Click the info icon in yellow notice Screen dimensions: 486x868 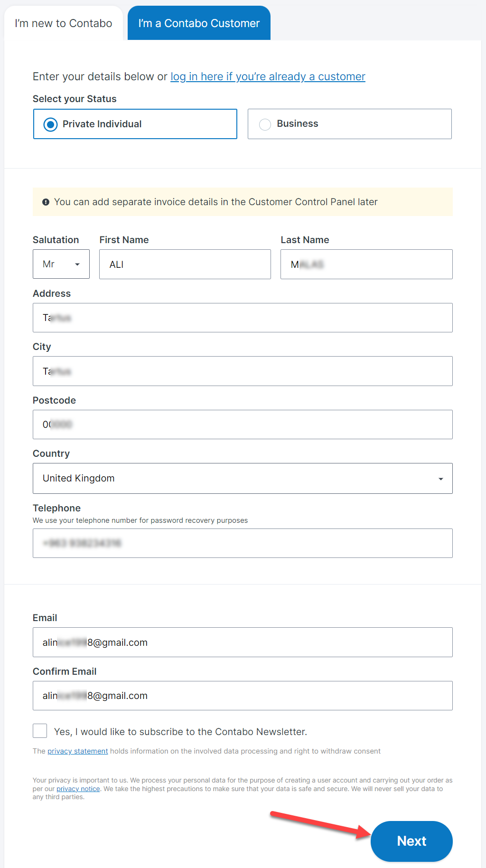(x=46, y=202)
